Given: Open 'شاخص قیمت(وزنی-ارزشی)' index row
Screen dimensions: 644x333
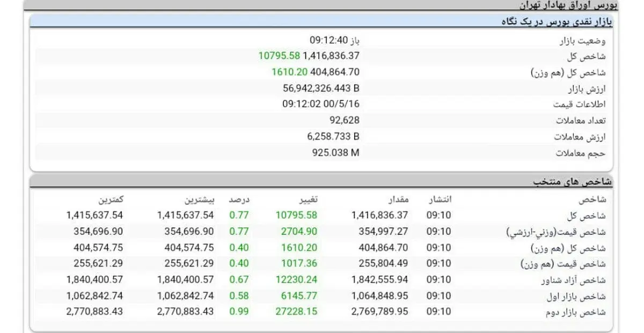Looking at the screenshot, I should [x=557, y=232].
